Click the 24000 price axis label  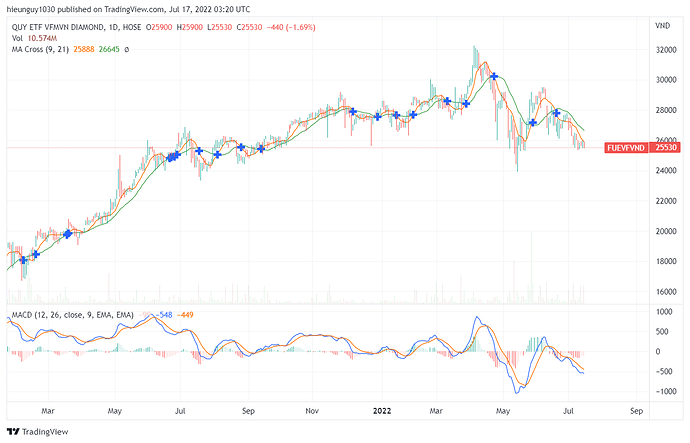(666, 171)
